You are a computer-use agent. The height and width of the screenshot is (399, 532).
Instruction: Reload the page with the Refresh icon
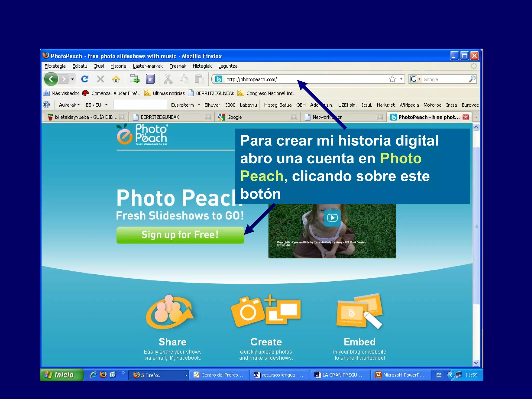click(x=85, y=79)
